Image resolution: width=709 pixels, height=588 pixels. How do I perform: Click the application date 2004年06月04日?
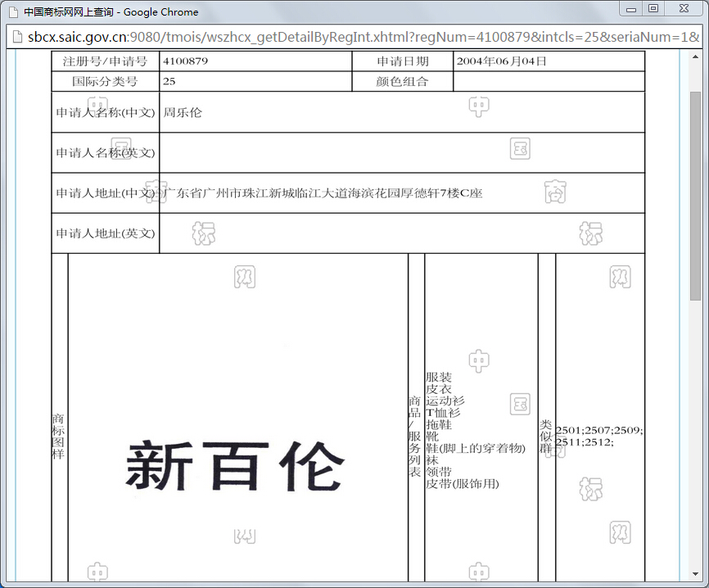(501, 61)
